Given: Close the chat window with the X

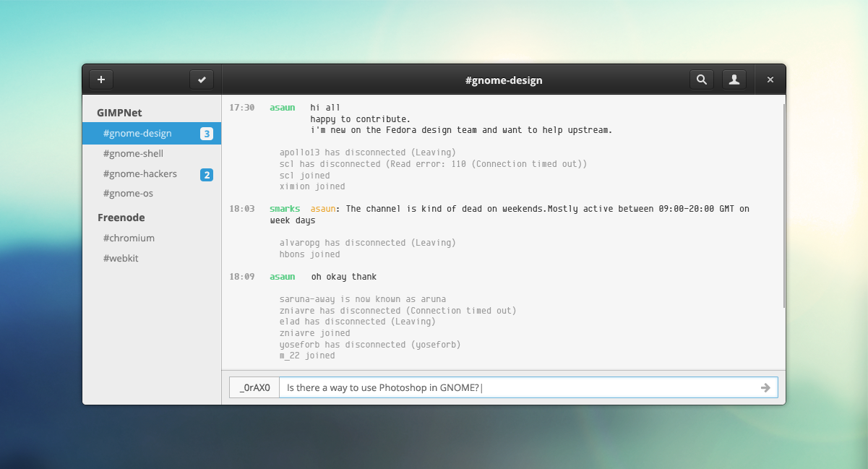Looking at the screenshot, I should (x=770, y=79).
